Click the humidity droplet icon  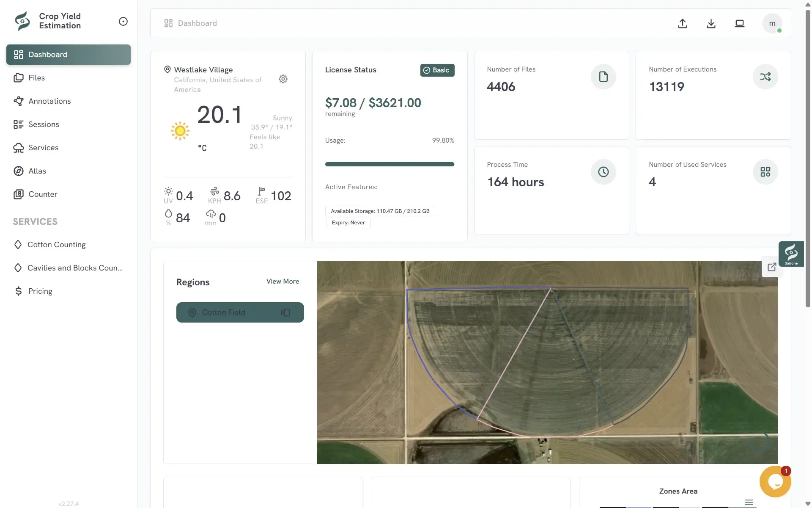click(168, 213)
